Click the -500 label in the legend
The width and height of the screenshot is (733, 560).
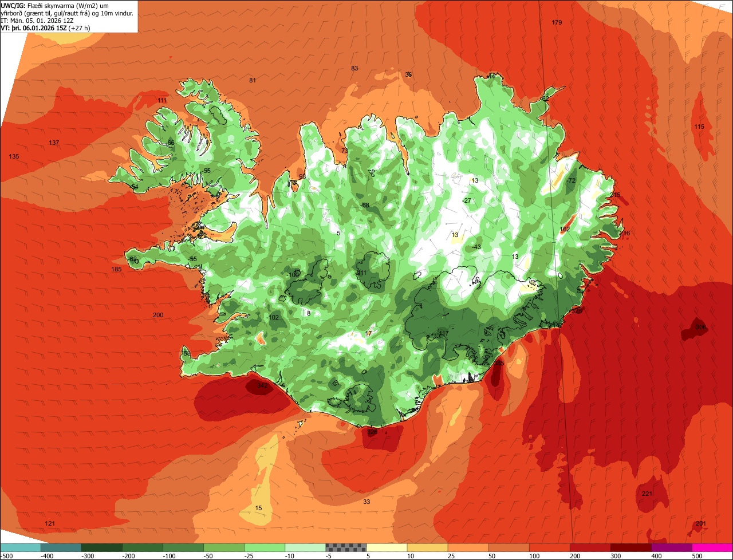7,556
